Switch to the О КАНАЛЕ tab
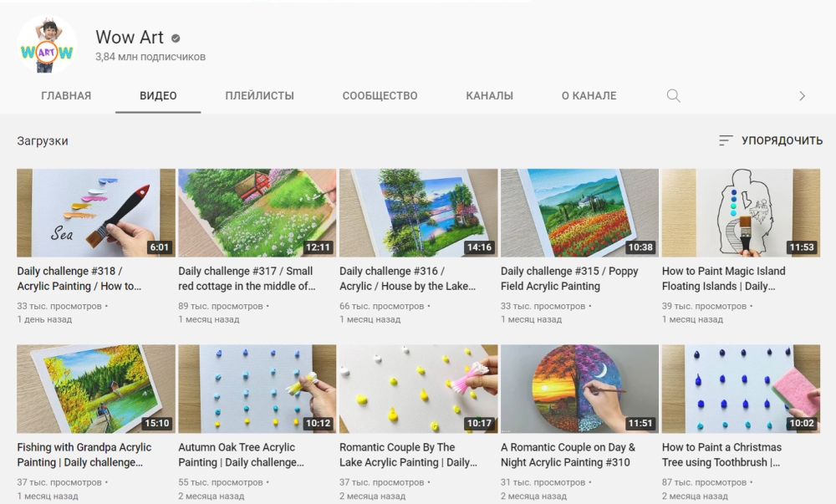The width and height of the screenshot is (836, 504). click(589, 96)
